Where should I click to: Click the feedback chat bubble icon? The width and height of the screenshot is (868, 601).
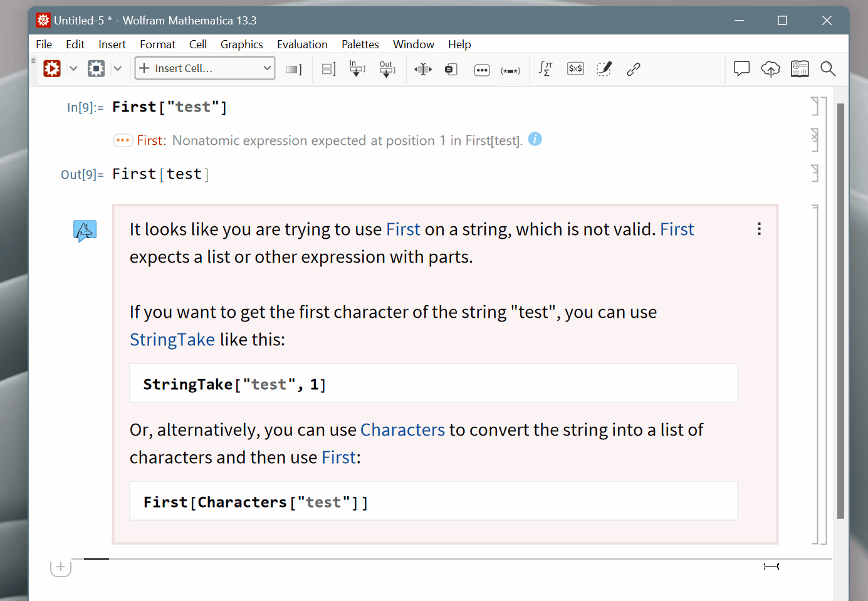point(741,69)
